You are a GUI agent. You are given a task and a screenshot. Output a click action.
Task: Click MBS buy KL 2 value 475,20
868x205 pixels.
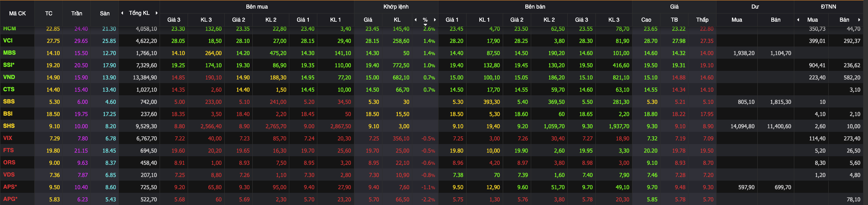click(x=278, y=53)
